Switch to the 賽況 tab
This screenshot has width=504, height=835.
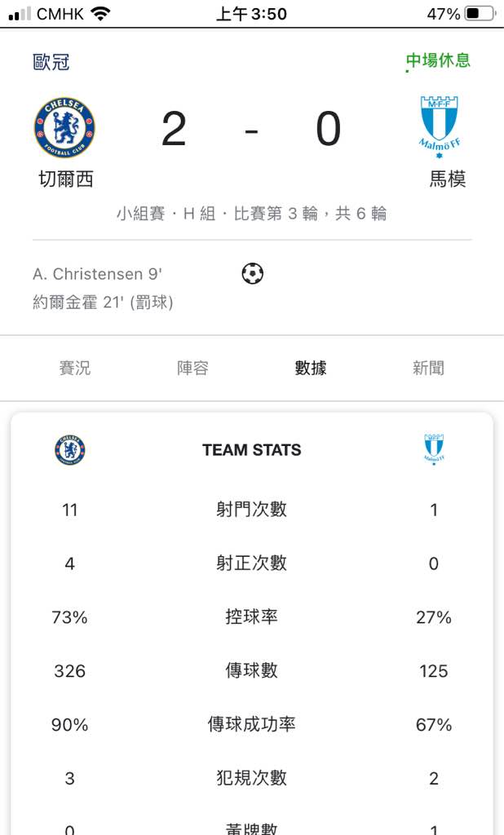click(x=74, y=368)
